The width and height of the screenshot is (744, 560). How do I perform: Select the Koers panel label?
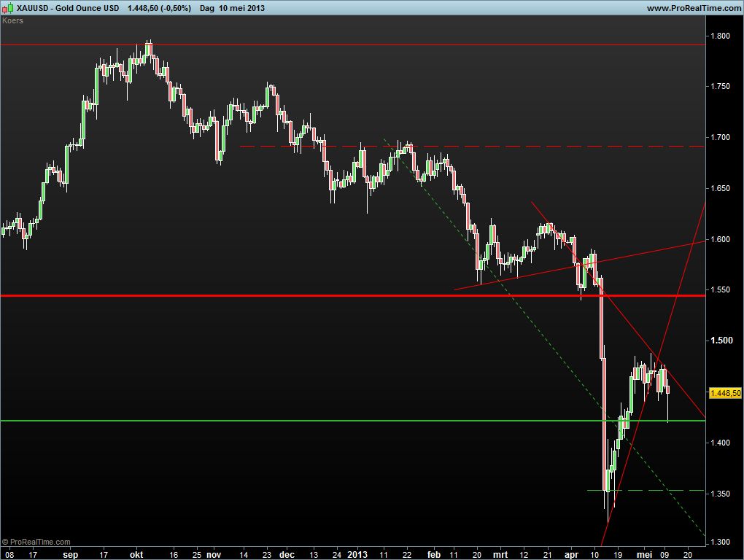(12, 20)
